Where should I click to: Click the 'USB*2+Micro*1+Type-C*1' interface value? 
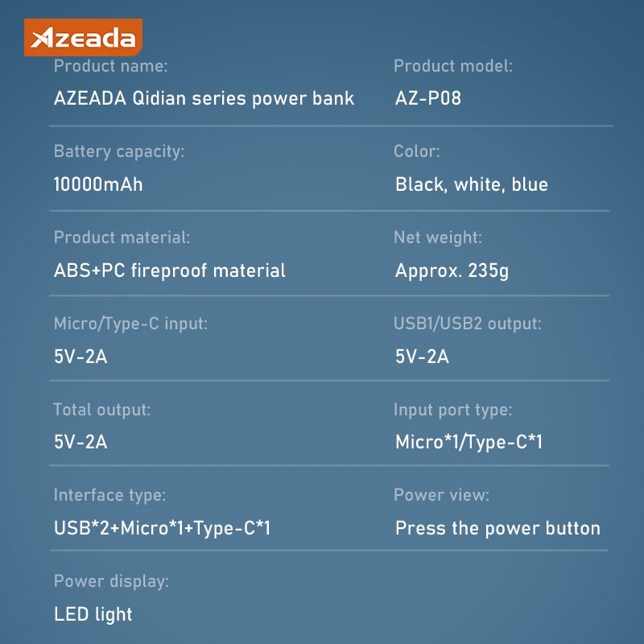point(162,528)
